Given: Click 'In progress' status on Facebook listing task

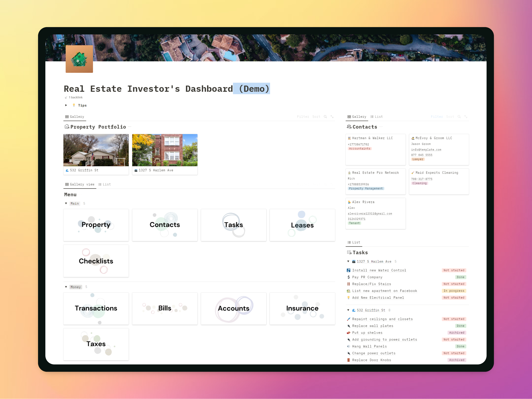Looking at the screenshot, I should (454, 291).
